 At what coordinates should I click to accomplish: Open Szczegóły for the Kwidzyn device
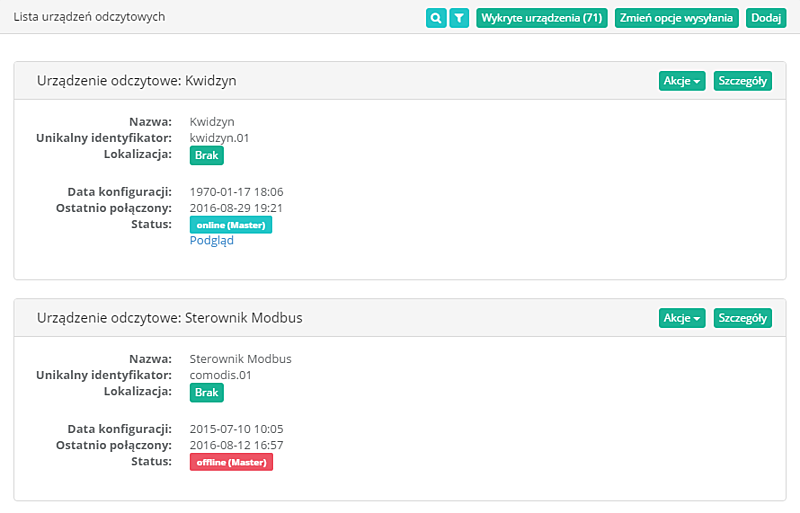[x=742, y=81]
